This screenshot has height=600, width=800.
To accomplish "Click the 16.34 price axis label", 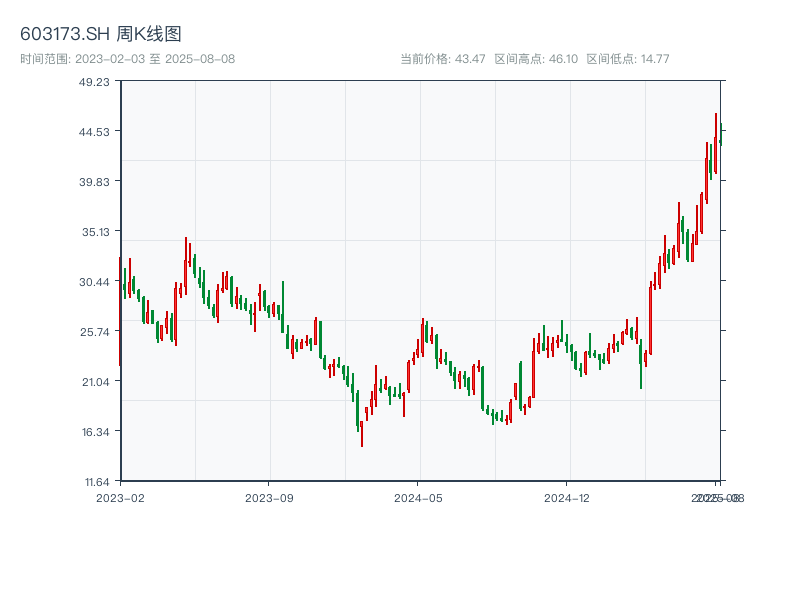I will pyautogui.click(x=94, y=431).
